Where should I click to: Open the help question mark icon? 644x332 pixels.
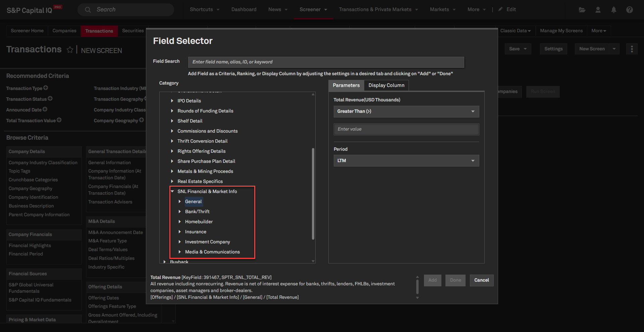click(x=629, y=10)
